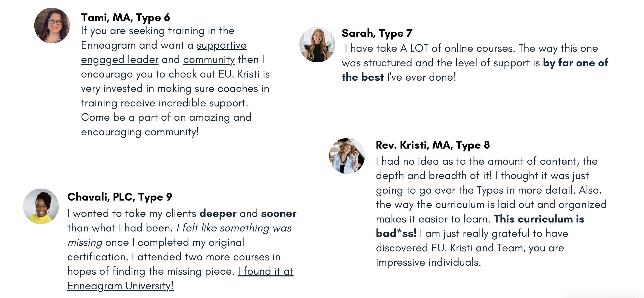Open the 'engaged leader' underlined link
644x298 pixels.
120,60
